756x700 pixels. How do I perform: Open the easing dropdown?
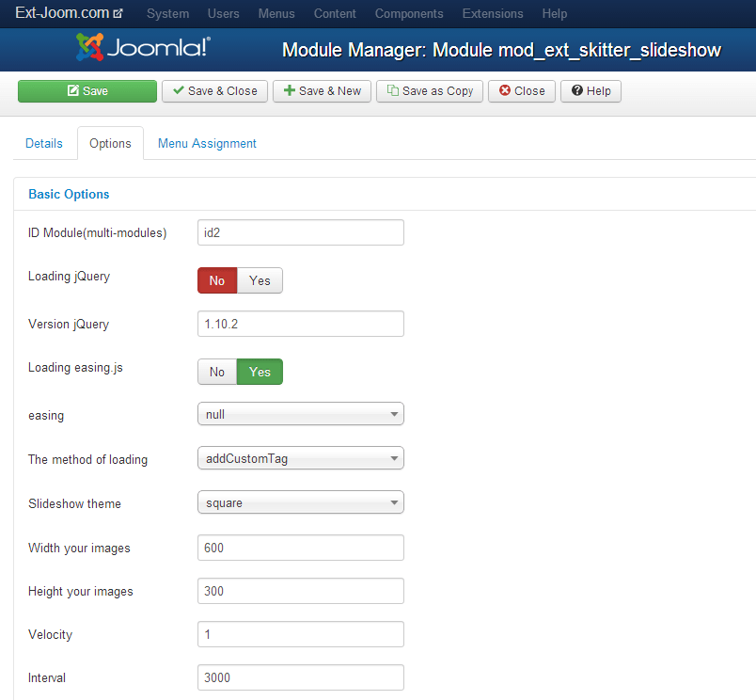tap(301, 414)
